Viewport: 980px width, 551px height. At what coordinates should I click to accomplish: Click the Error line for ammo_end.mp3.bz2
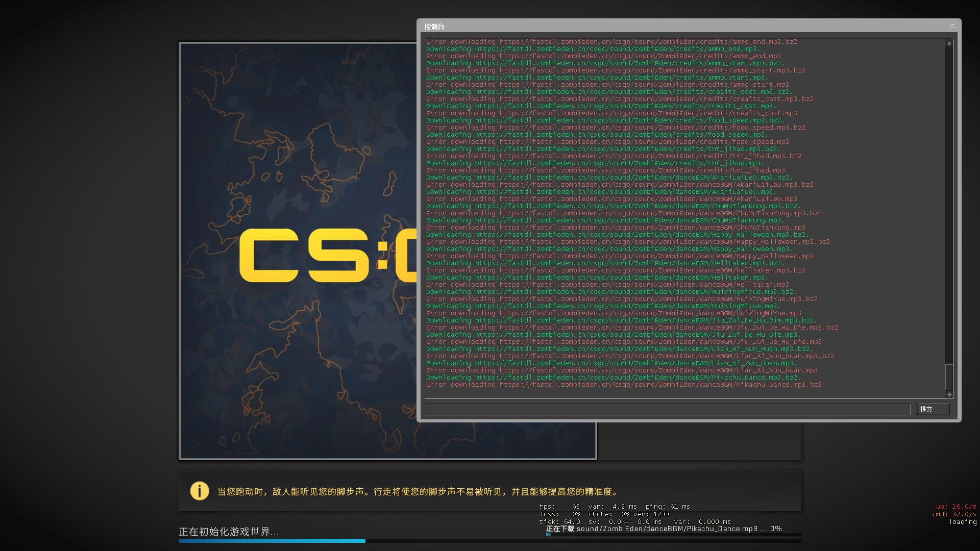pos(611,42)
